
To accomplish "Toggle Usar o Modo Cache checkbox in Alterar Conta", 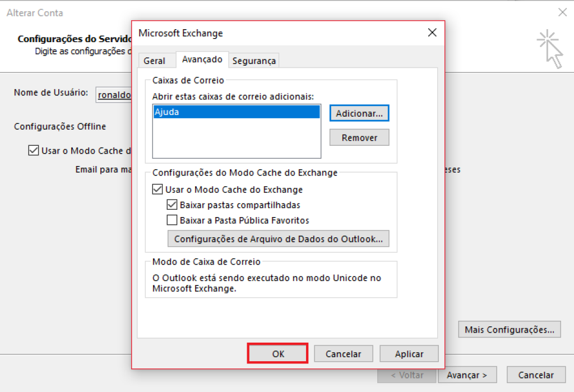I will [x=33, y=150].
